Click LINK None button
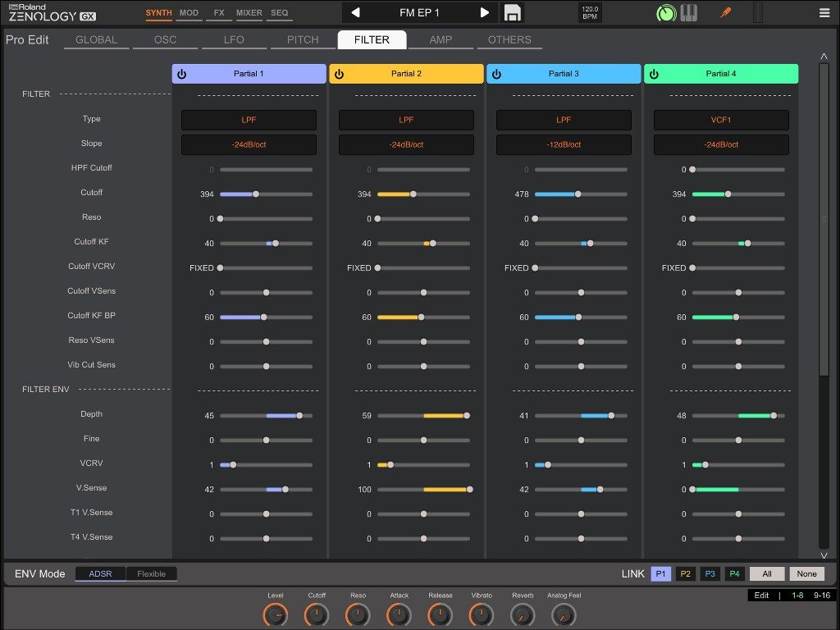The height and width of the screenshot is (630, 840). pyautogui.click(x=807, y=573)
